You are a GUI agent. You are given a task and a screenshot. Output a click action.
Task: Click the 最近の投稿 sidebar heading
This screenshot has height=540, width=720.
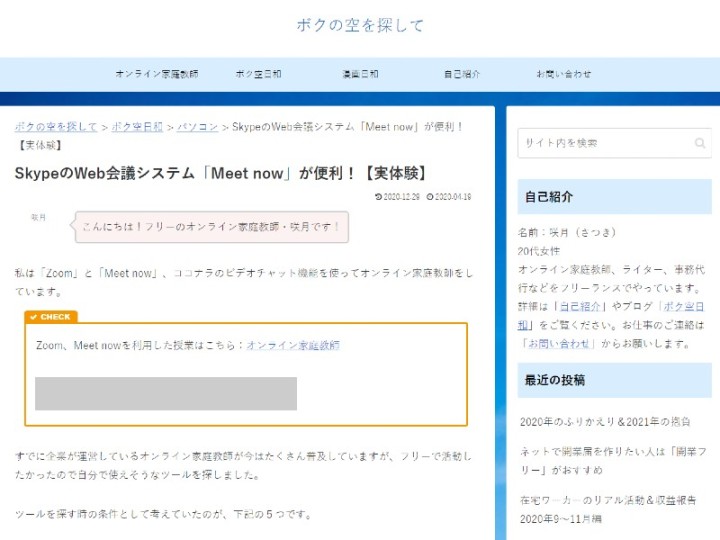click(614, 380)
